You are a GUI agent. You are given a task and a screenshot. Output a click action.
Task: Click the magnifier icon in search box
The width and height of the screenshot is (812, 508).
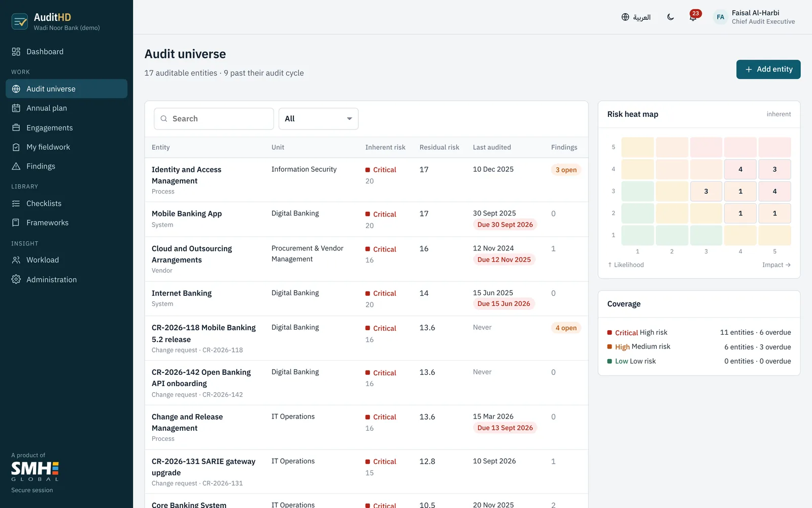click(164, 119)
